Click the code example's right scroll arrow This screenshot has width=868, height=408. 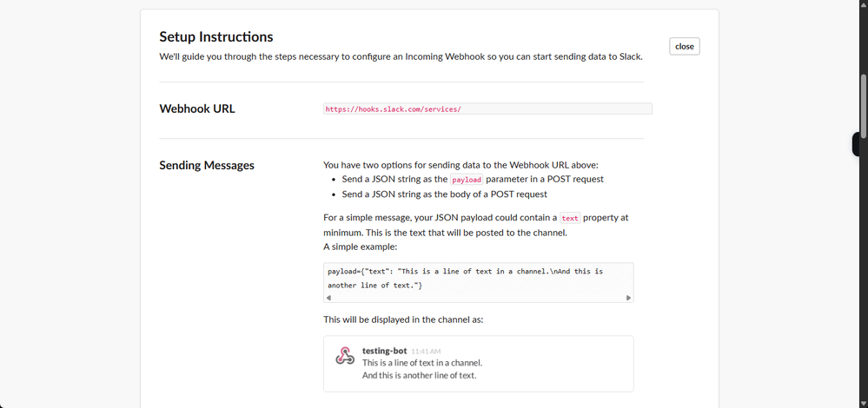tap(627, 298)
